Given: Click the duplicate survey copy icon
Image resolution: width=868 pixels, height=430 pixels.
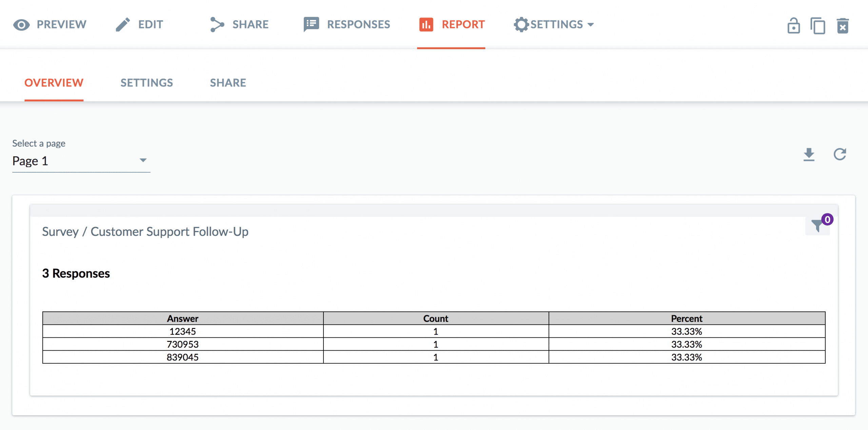Looking at the screenshot, I should coord(818,26).
